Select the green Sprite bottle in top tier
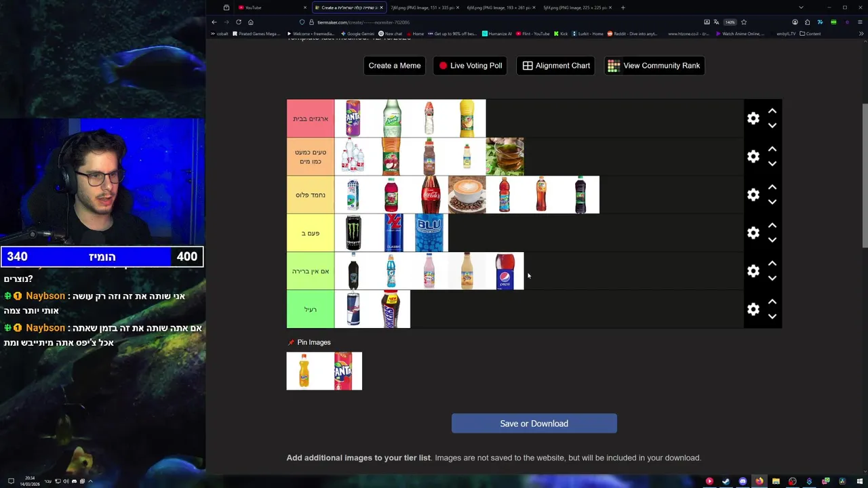 (x=391, y=119)
